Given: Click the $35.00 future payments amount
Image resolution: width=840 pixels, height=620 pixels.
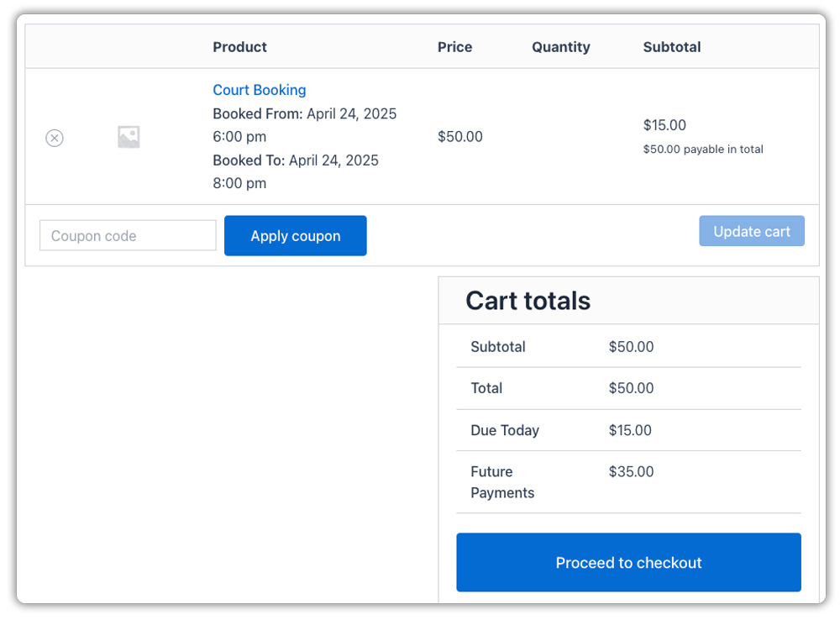Looking at the screenshot, I should pos(631,472).
